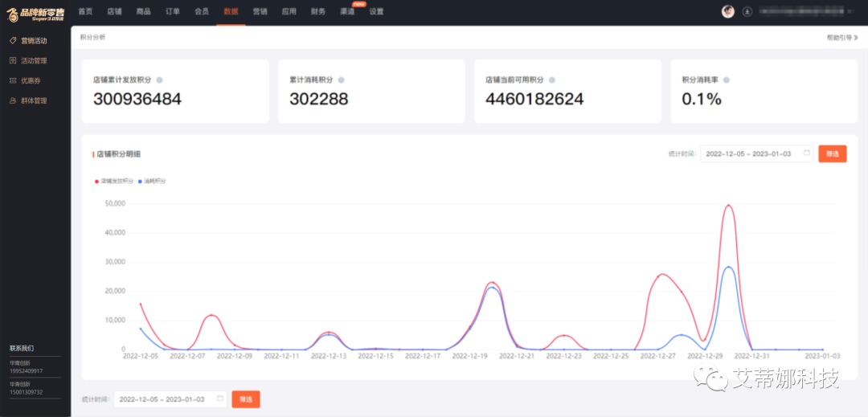
Task: Toggle 店铺发放积分 red legend series
Action: coord(115,181)
